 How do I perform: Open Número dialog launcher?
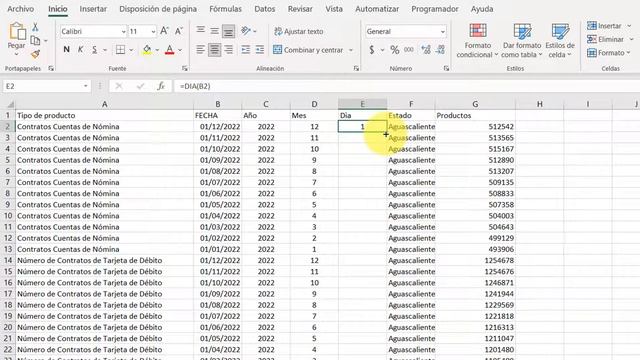446,69
